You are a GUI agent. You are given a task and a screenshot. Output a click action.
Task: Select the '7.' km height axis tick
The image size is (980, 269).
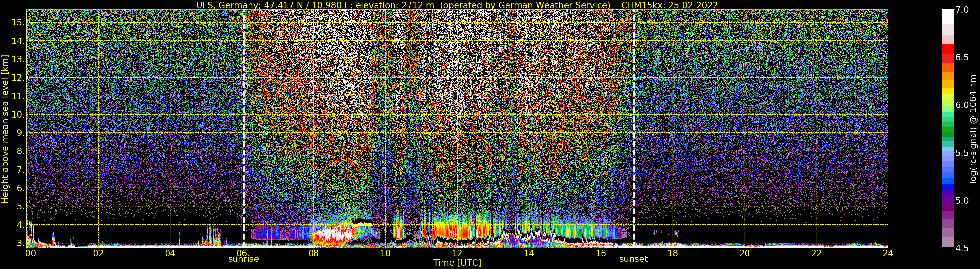(21, 170)
